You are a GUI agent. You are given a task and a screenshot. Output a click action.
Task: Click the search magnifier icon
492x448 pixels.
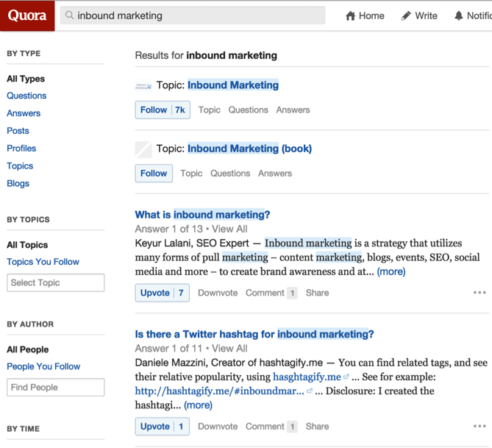pyautogui.click(x=70, y=15)
